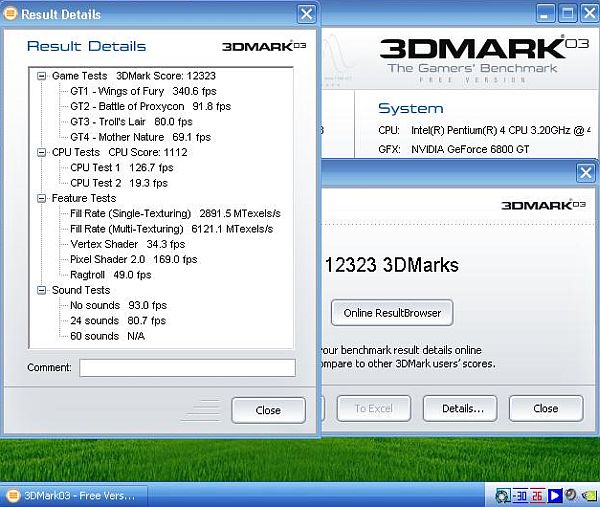
Task: Select the Vertex Shader 34.3 fps row
Action: tap(127, 244)
